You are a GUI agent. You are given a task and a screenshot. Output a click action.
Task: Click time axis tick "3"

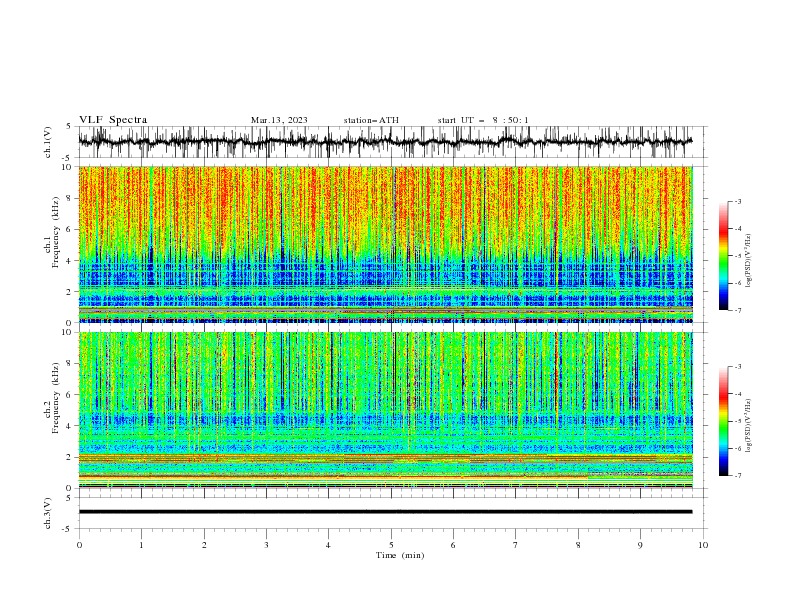pyautogui.click(x=266, y=545)
